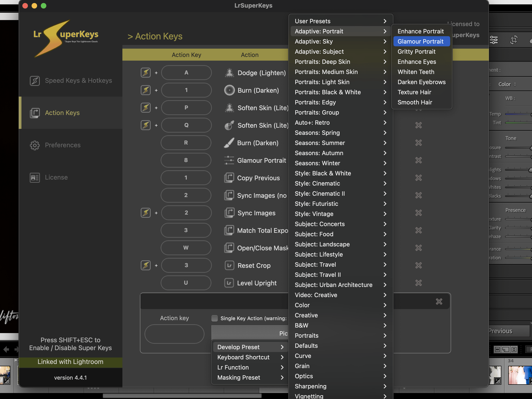The height and width of the screenshot is (399, 532).
Task: Click the sliders icon beside Glamour Portrait
Action: click(229, 160)
